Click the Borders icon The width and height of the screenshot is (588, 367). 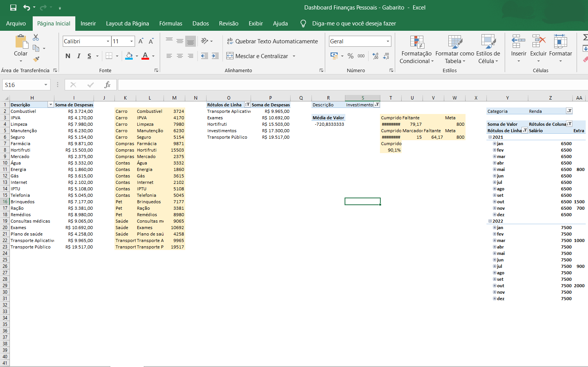(x=109, y=56)
